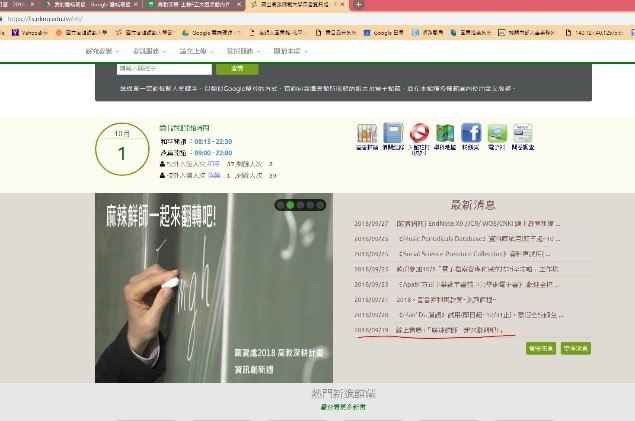This screenshot has height=421, width=635.
Task: Open the blue notebook icon shortcut
Action: 393,133
